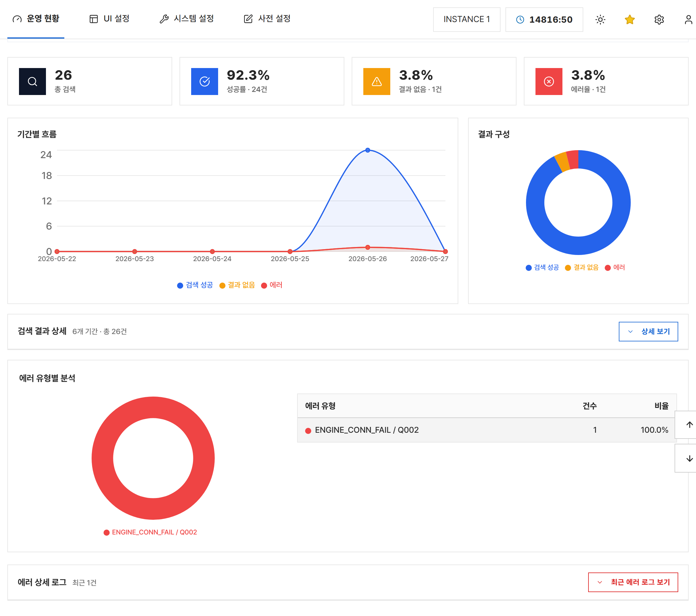Click the dark search icon of 총 검색 card

[32, 82]
